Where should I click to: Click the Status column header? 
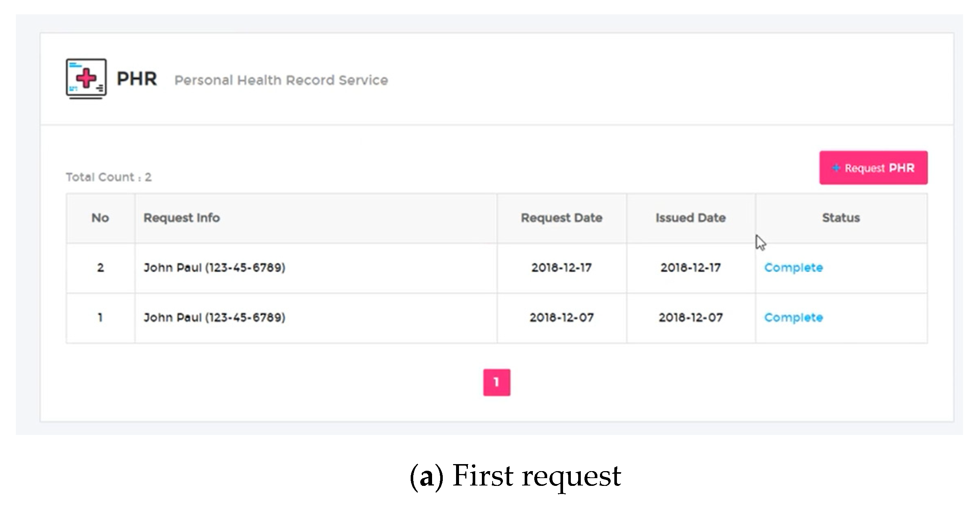click(x=841, y=218)
